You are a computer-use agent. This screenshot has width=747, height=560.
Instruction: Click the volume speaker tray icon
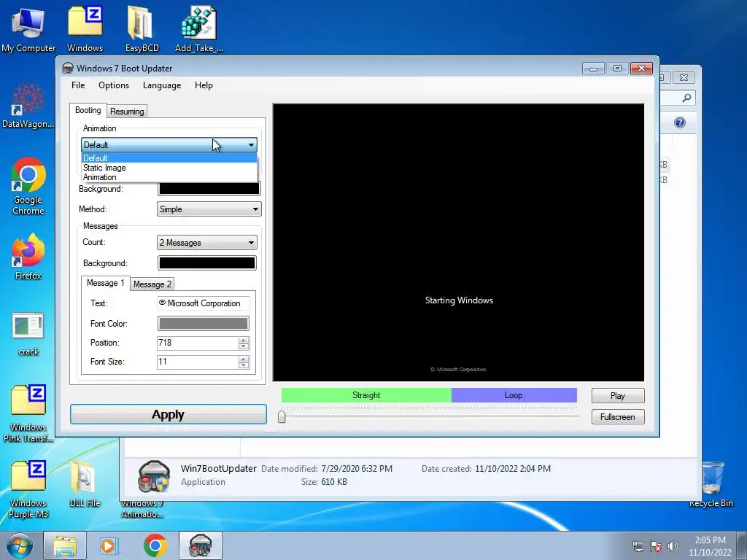(673, 546)
